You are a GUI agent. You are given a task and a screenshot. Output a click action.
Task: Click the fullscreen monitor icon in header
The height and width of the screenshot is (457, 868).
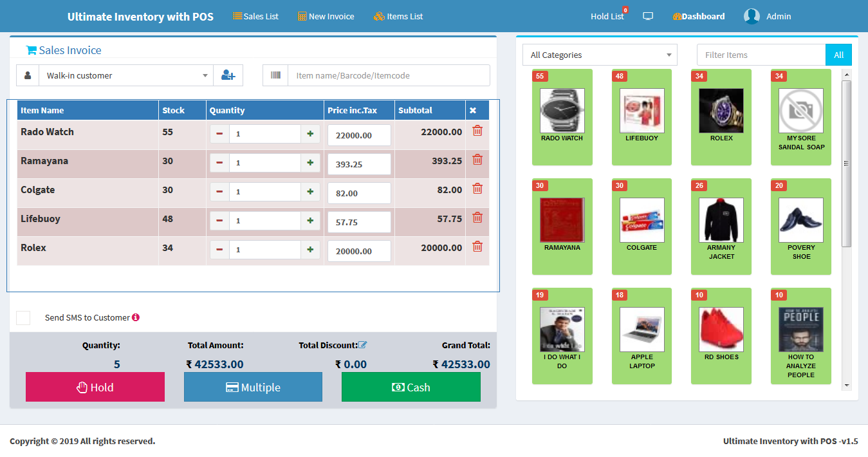pyautogui.click(x=648, y=16)
